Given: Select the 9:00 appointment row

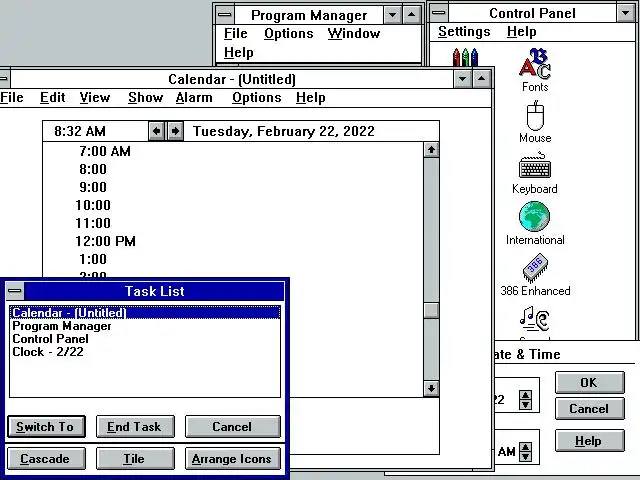Looking at the screenshot, I should pos(233,187).
